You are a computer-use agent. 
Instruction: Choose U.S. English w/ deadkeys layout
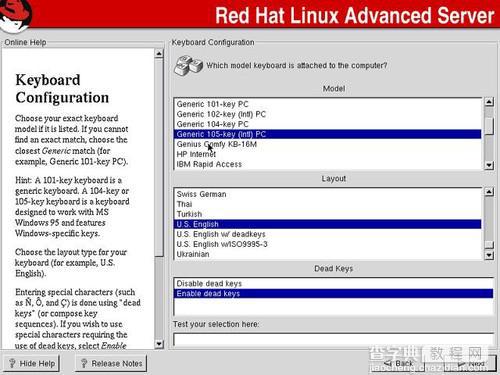[x=327, y=234]
